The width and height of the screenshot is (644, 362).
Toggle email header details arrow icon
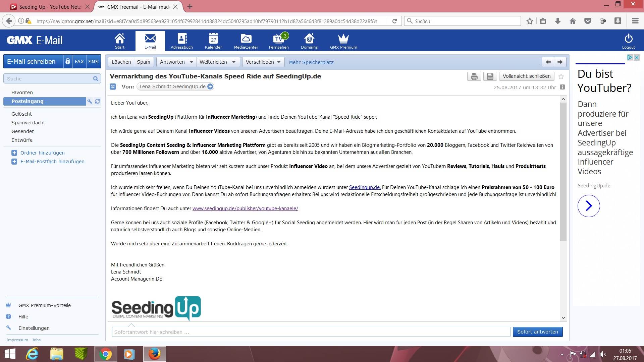113,87
